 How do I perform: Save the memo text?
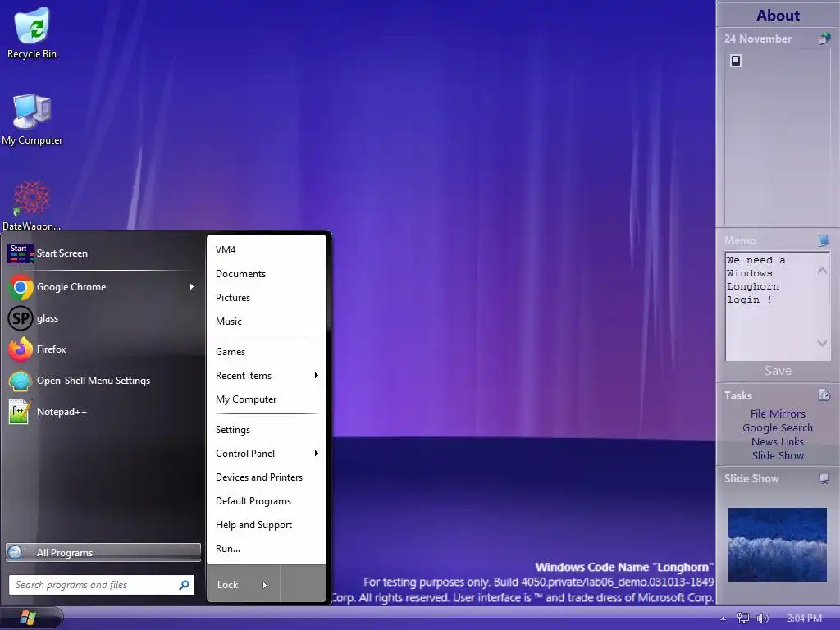coord(778,371)
